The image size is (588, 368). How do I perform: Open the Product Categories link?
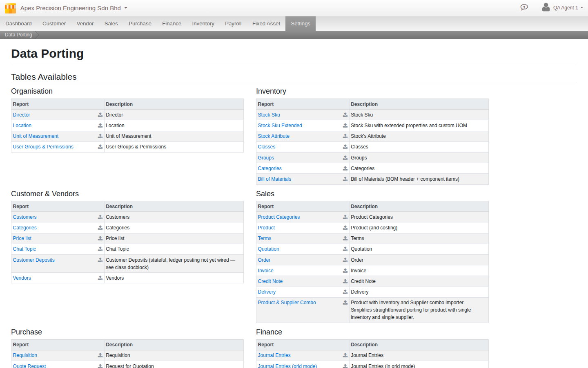[x=279, y=217]
